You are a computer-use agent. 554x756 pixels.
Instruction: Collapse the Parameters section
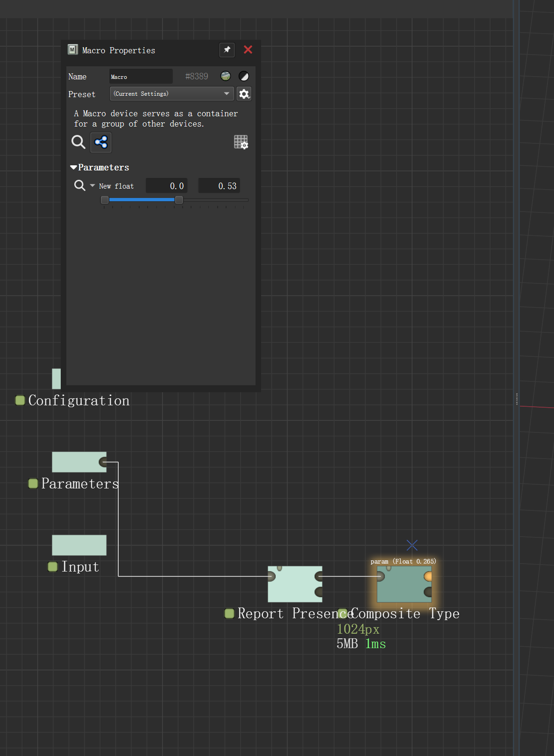click(73, 167)
